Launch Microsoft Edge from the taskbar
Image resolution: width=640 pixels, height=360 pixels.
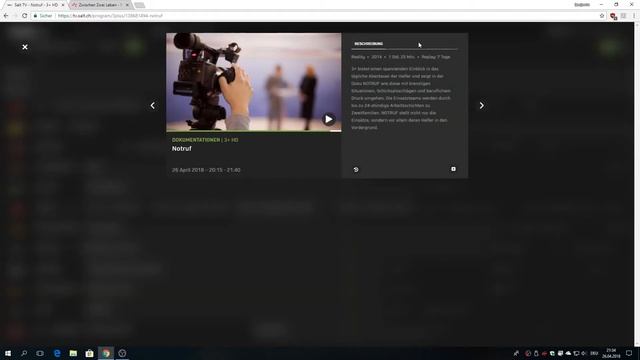tap(57, 353)
